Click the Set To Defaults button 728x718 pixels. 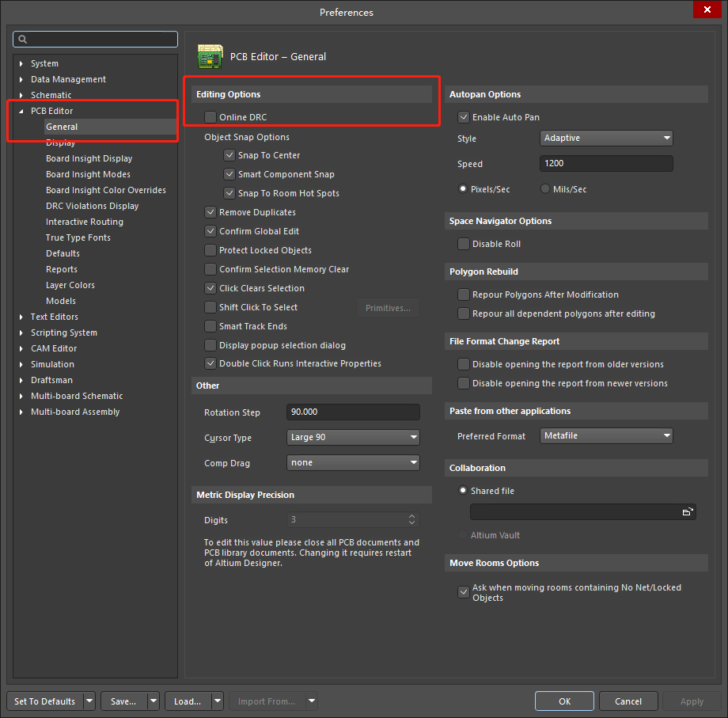pos(43,701)
